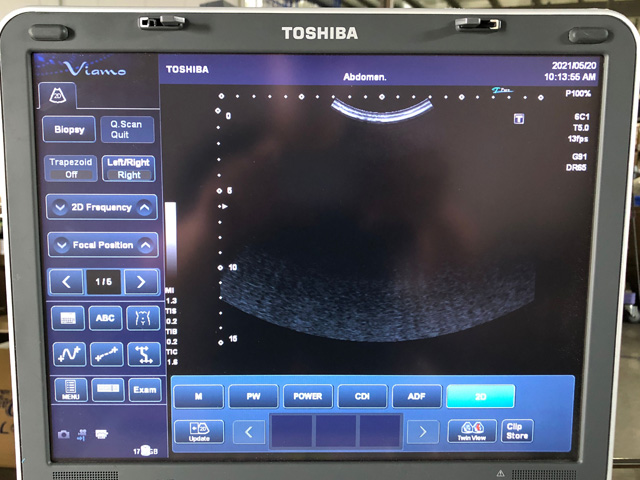Click the 10 cm depth scale marker

[x=233, y=267]
